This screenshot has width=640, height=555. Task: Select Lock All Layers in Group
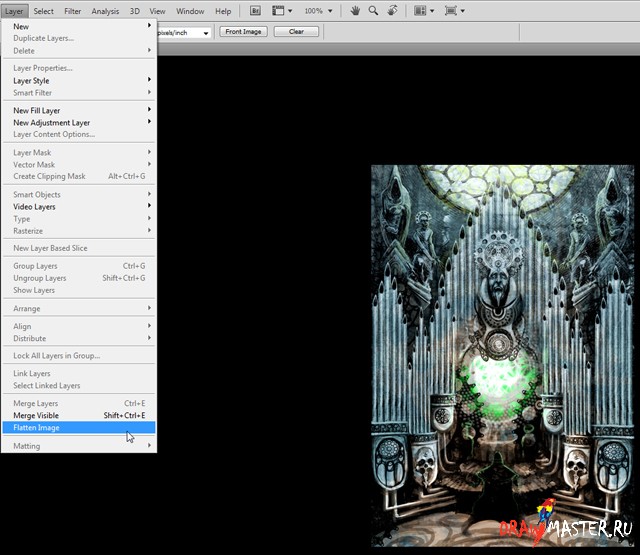click(79, 356)
